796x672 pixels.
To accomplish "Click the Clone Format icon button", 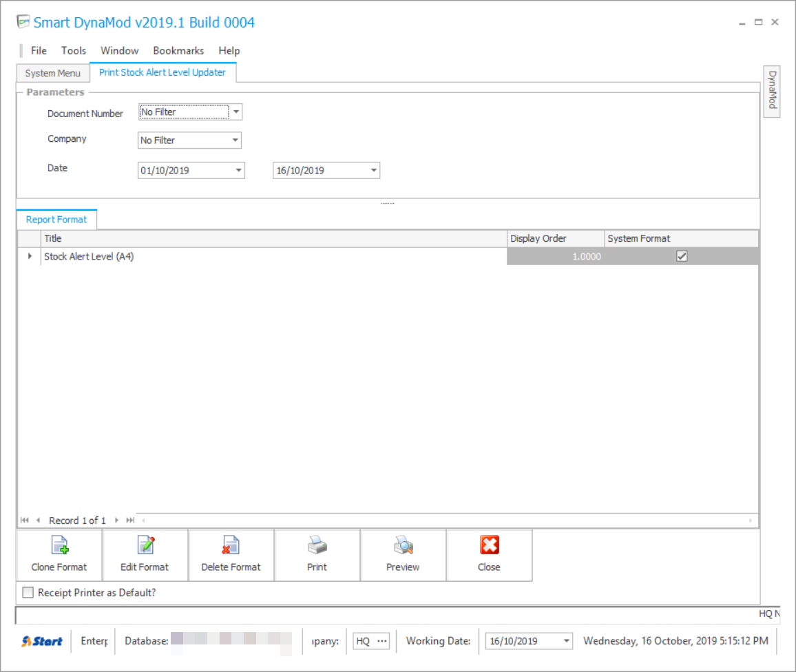I will click(59, 555).
